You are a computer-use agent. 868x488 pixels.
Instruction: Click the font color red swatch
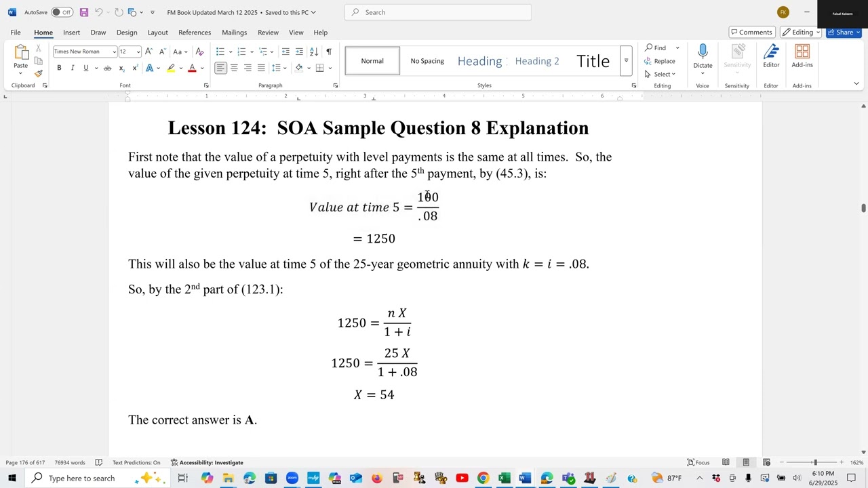192,68
